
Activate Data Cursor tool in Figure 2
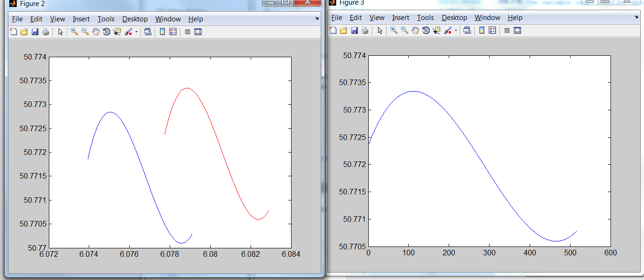tap(117, 32)
